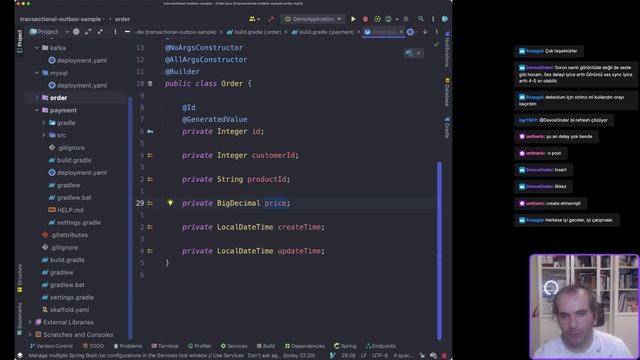Run with coverage icon in toolbar
Screen dimensions: 640x360
click(377, 19)
